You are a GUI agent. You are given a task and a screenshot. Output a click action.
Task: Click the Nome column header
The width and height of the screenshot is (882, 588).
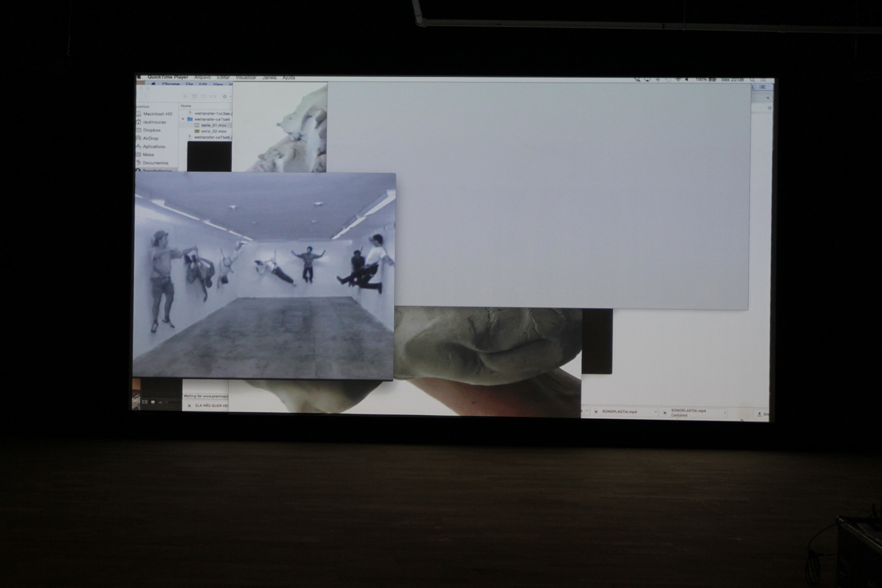(186, 106)
